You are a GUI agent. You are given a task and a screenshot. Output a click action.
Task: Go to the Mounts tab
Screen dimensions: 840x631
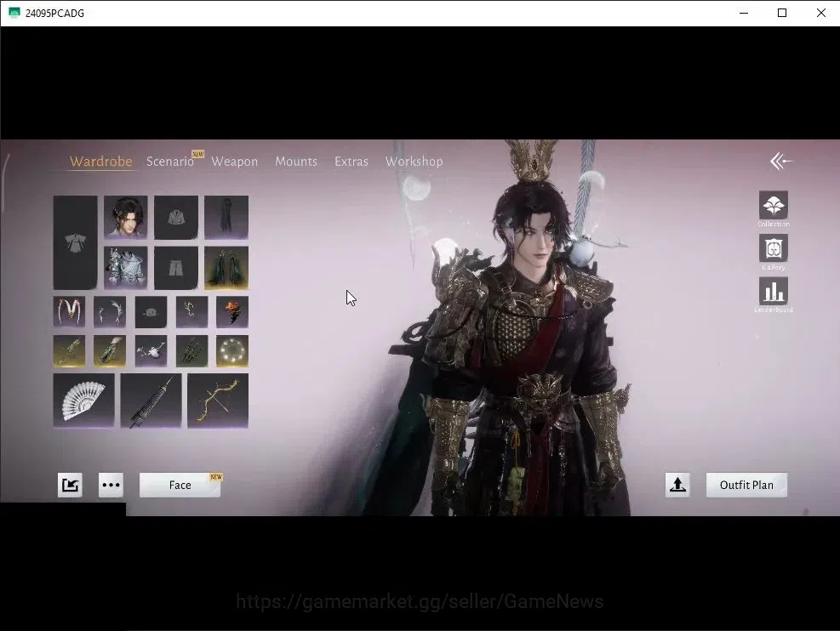coord(296,161)
